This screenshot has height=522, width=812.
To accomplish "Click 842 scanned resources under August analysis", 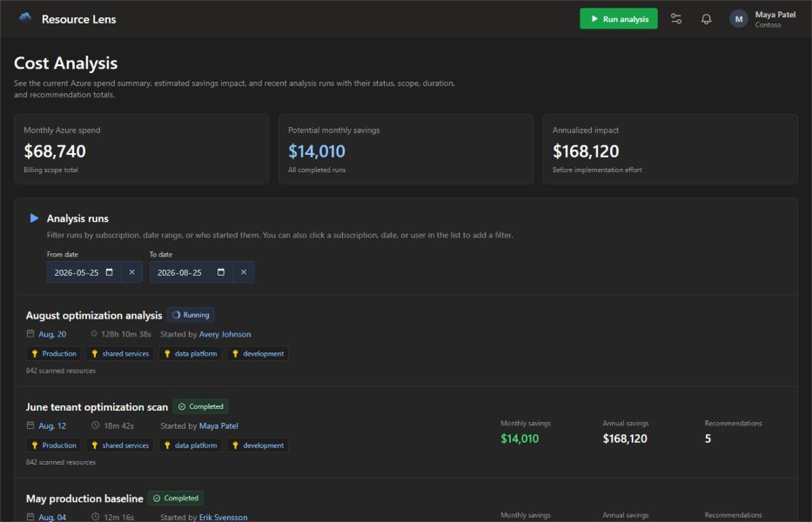I will [x=60, y=371].
